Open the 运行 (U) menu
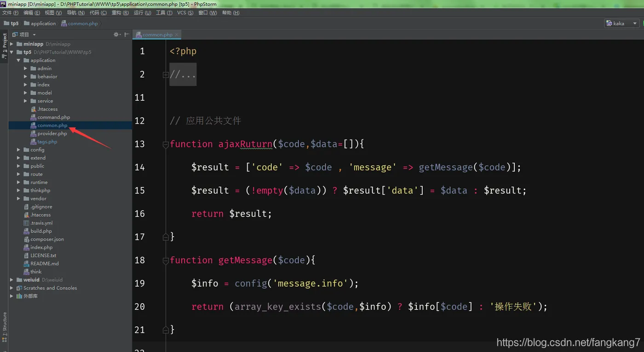Screen dimensions: 644x352 click(142, 13)
